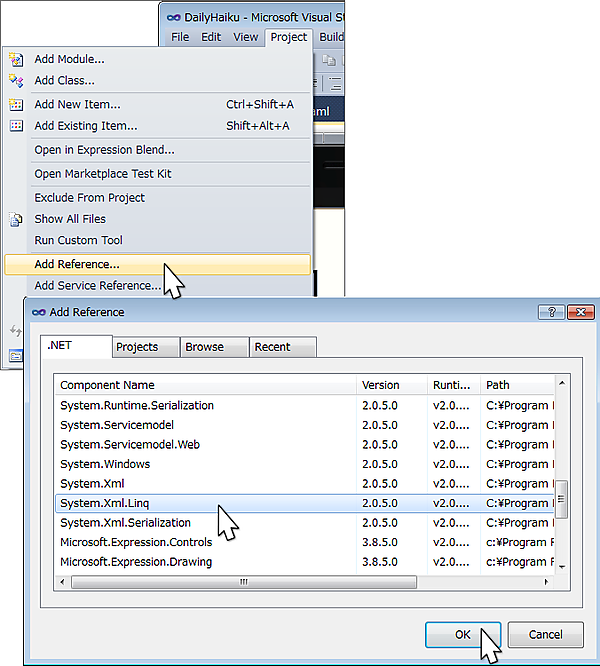The image size is (600, 666).
Task: Switch to the Projects tab
Action: click(x=146, y=347)
